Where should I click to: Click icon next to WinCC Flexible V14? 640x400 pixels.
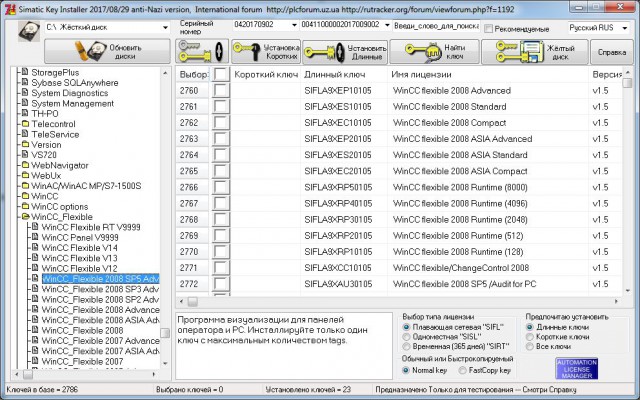point(35,247)
